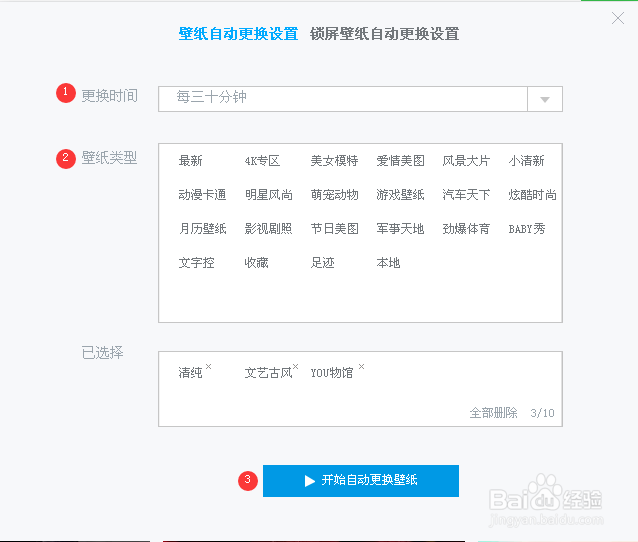
Task: Remove 清纯 from selected list
Action: coord(208,366)
